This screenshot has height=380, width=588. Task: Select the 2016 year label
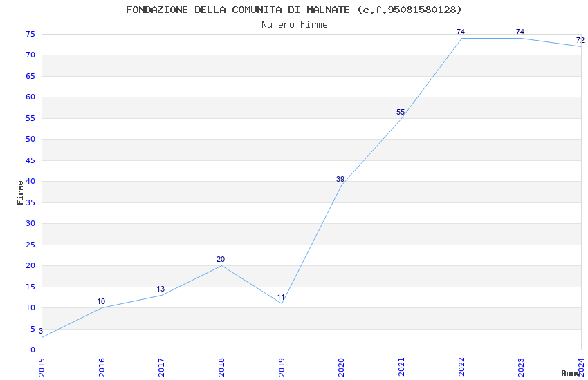tap(102, 368)
